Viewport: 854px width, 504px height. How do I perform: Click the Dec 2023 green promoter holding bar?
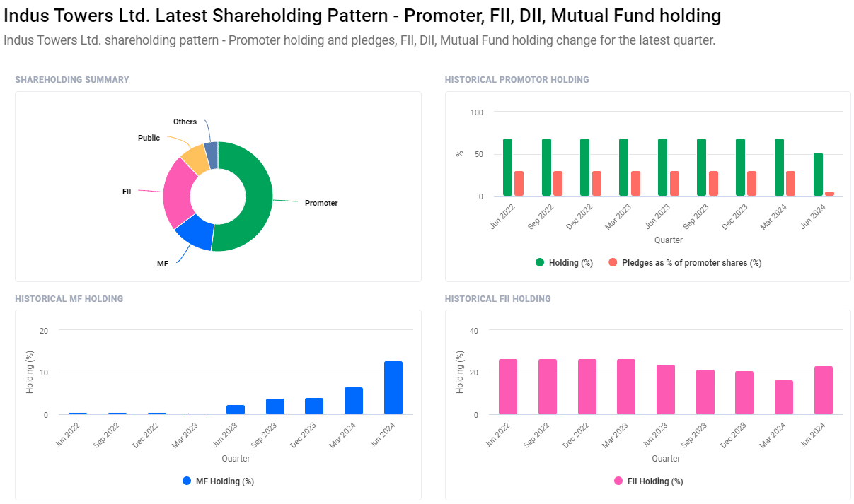pos(741,168)
